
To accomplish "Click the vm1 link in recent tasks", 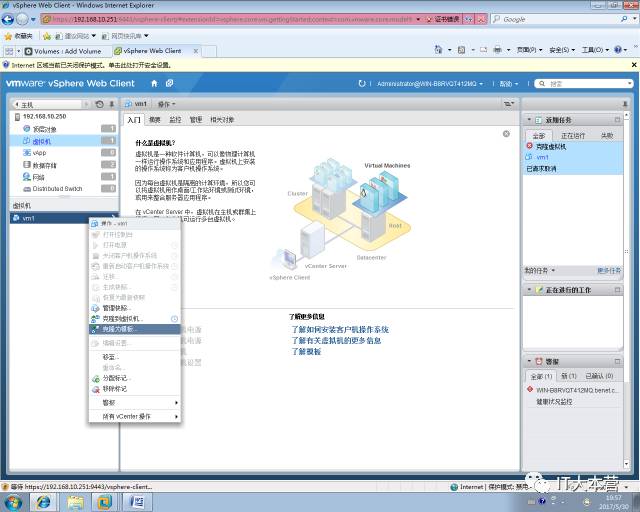I will (x=542, y=157).
